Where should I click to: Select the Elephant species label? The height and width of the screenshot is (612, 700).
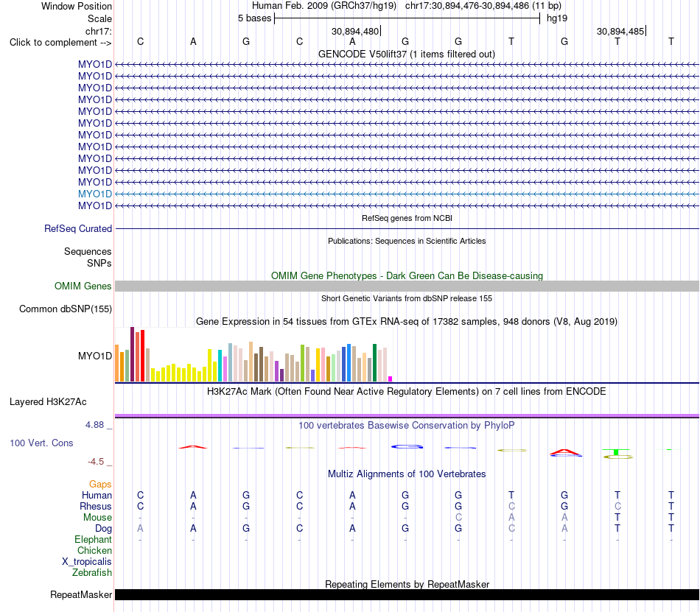click(x=93, y=540)
